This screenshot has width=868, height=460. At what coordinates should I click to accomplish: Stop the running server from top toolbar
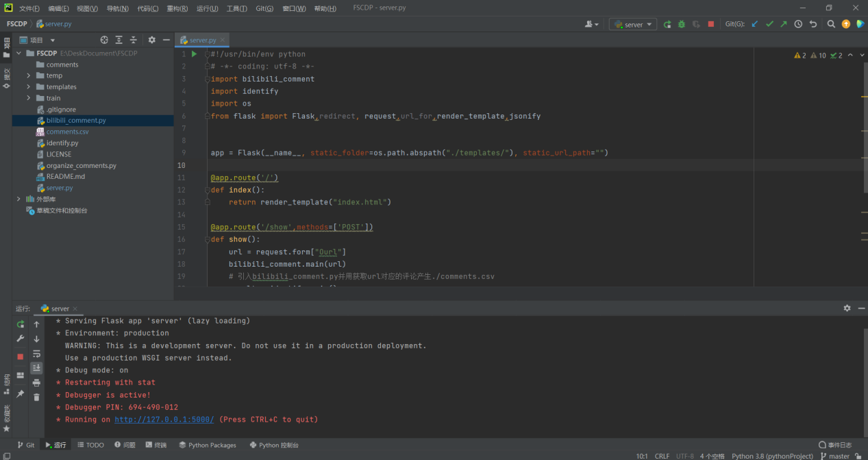click(x=711, y=24)
